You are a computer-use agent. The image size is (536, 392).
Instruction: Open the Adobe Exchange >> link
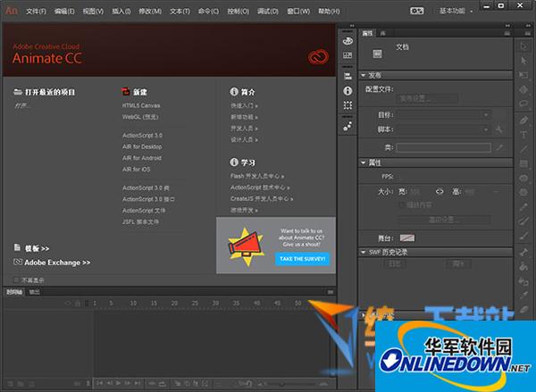click(57, 263)
